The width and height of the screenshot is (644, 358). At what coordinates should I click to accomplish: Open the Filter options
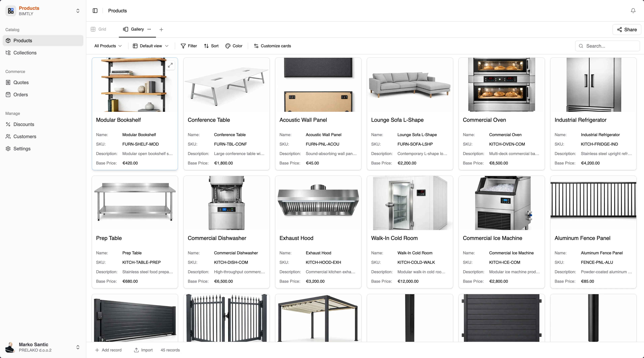coord(189,46)
